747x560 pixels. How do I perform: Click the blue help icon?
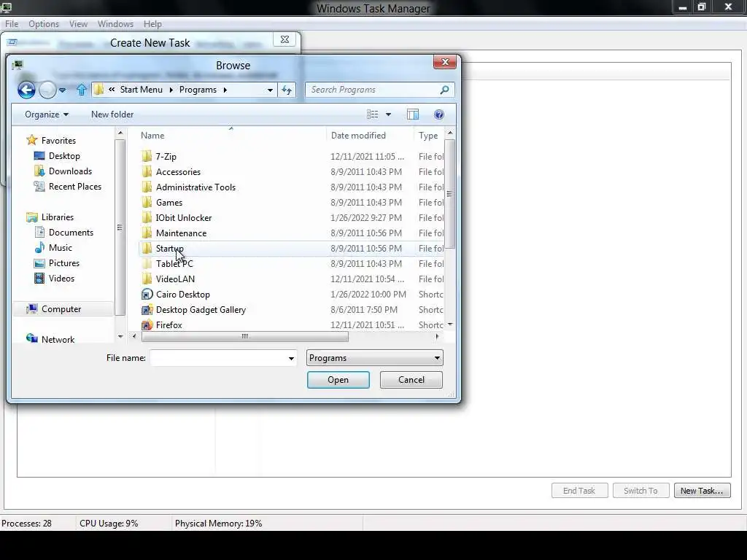[x=439, y=114]
